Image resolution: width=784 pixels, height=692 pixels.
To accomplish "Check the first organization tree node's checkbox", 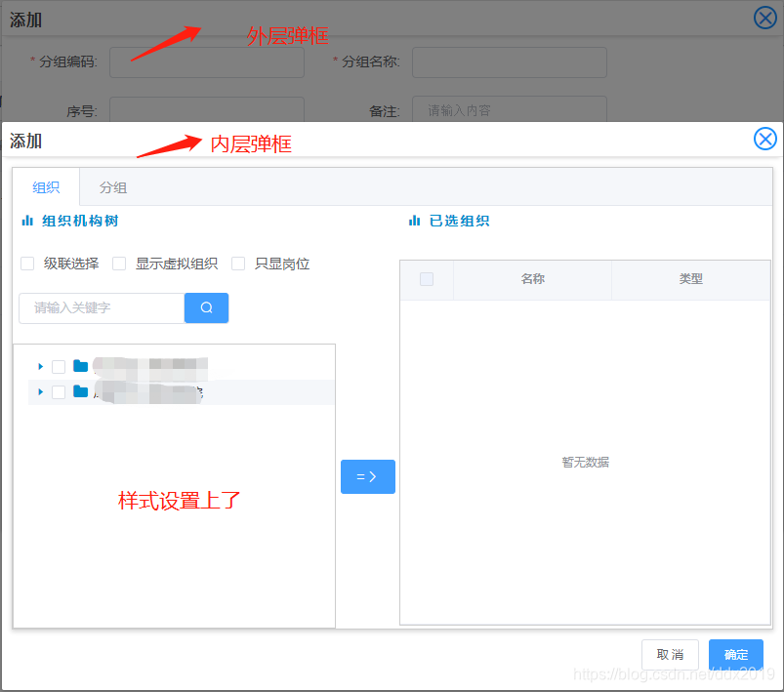I will [x=60, y=366].
